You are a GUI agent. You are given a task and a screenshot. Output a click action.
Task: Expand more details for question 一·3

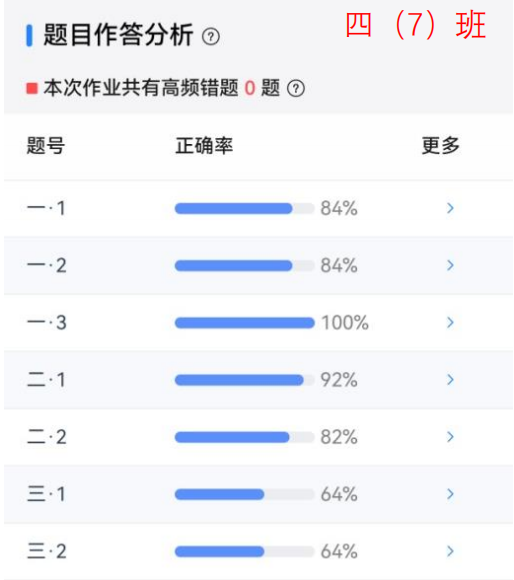450,323
